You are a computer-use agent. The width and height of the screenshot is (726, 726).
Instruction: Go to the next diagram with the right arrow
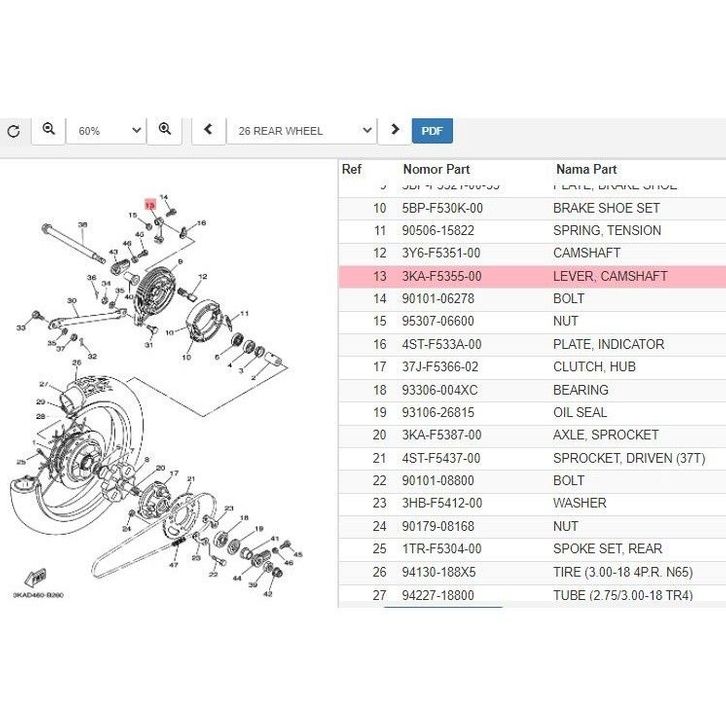click(x=395, y=130)
